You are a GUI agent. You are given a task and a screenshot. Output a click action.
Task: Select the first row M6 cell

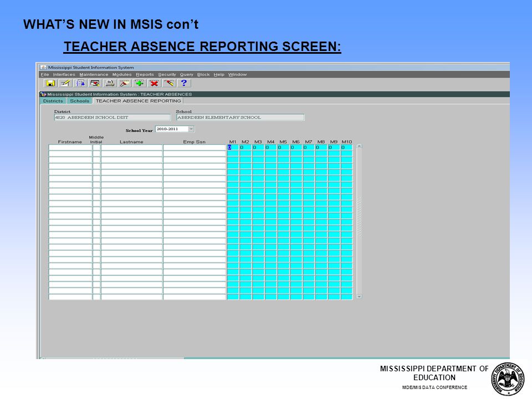296,147
